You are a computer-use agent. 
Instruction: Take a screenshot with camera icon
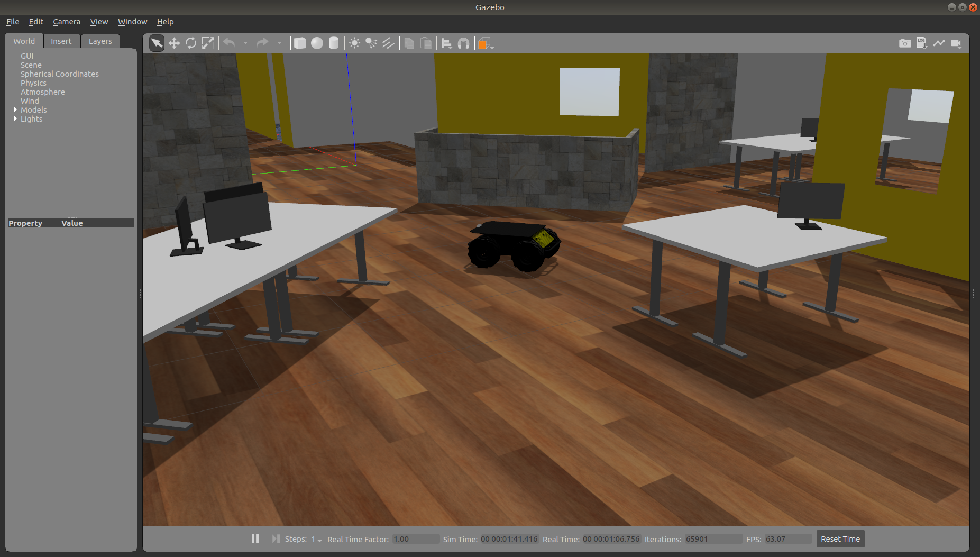pyautogui.click(x=905, y=43)
